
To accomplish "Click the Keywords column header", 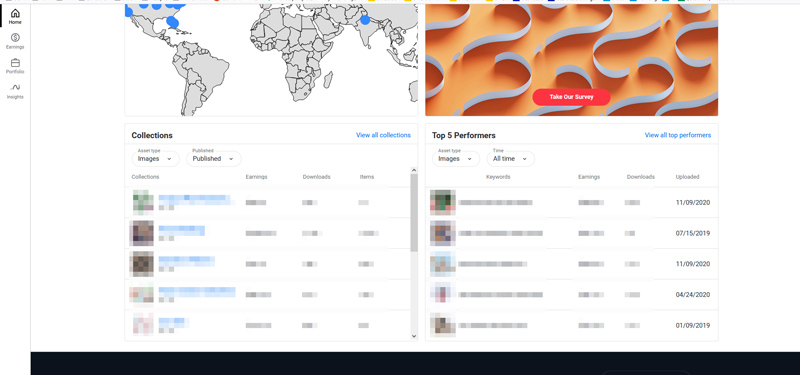I will tap(498, 177).
